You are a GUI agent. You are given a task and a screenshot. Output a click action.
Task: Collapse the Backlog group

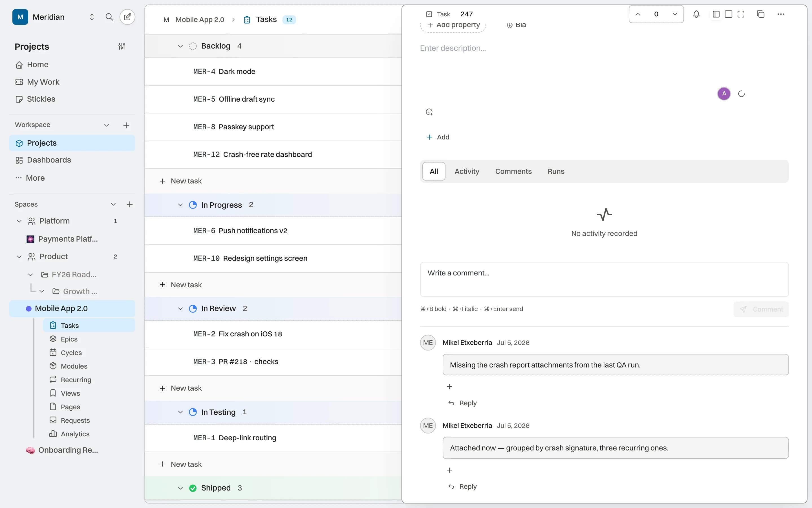point(180,46)
